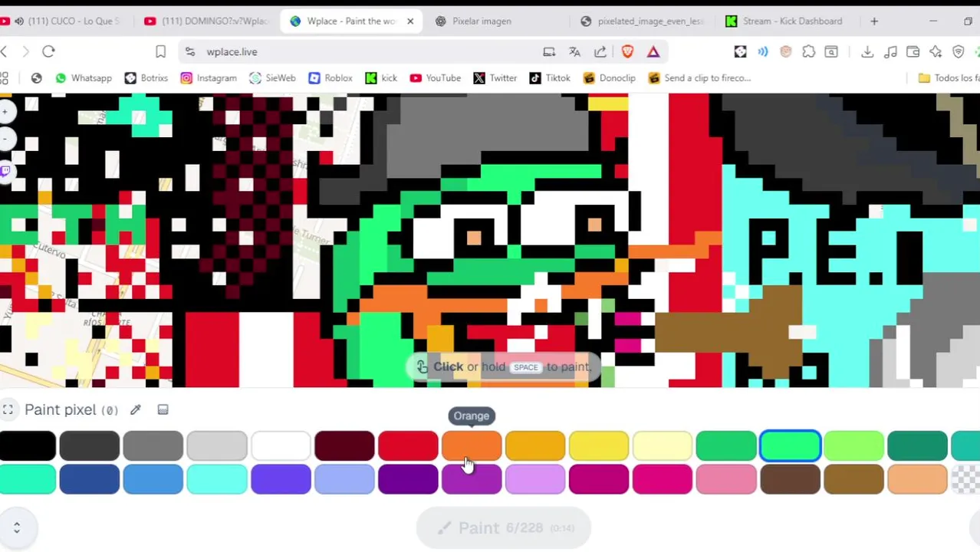Zoom in on the map with plus button

pyautogui.click(x=5, y=112)
